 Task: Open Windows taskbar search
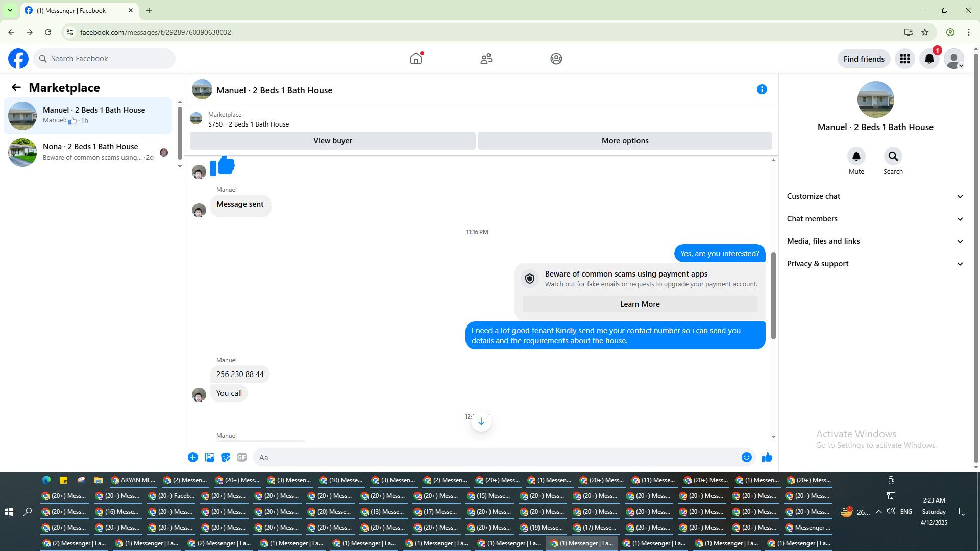[x=28, y=512]
